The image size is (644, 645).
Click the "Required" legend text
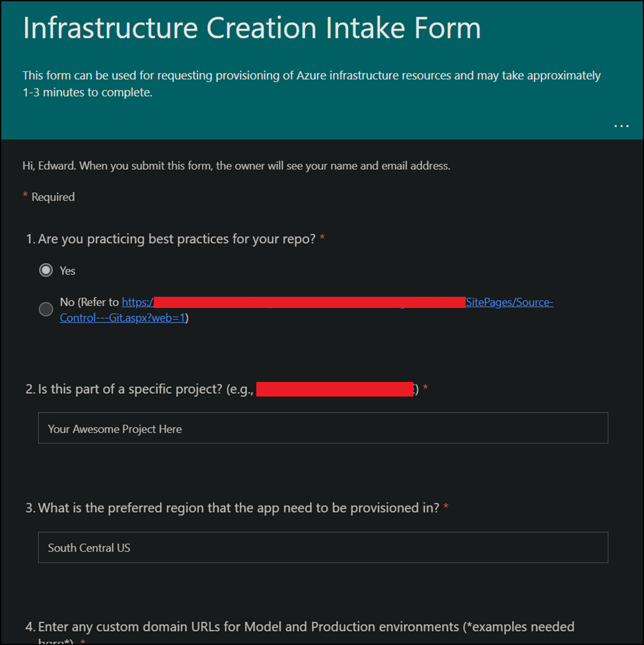pos(53,197)
